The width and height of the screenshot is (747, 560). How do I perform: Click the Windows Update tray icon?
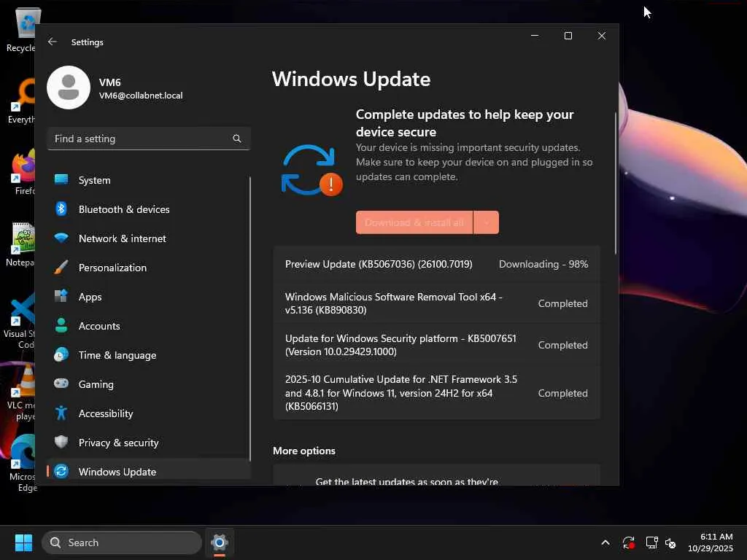coord(628,542)
